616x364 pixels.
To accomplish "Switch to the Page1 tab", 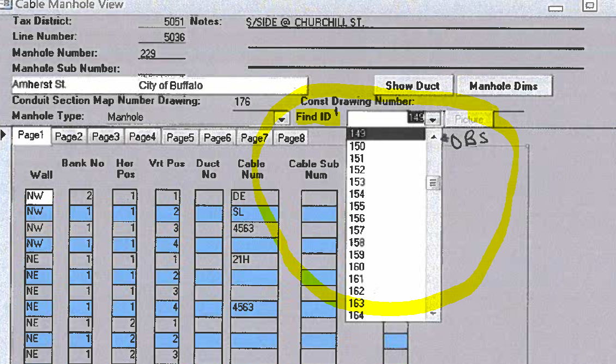I will (x=31, y=136).
